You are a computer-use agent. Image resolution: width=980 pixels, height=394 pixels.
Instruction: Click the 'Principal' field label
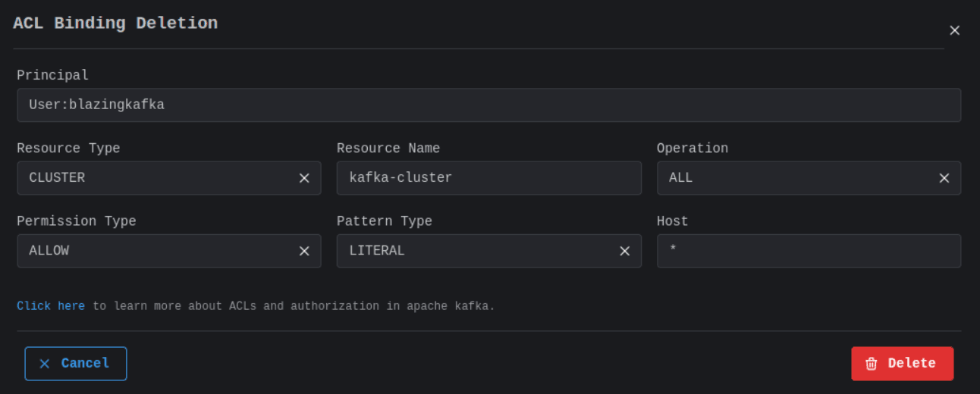click(52, 75)
